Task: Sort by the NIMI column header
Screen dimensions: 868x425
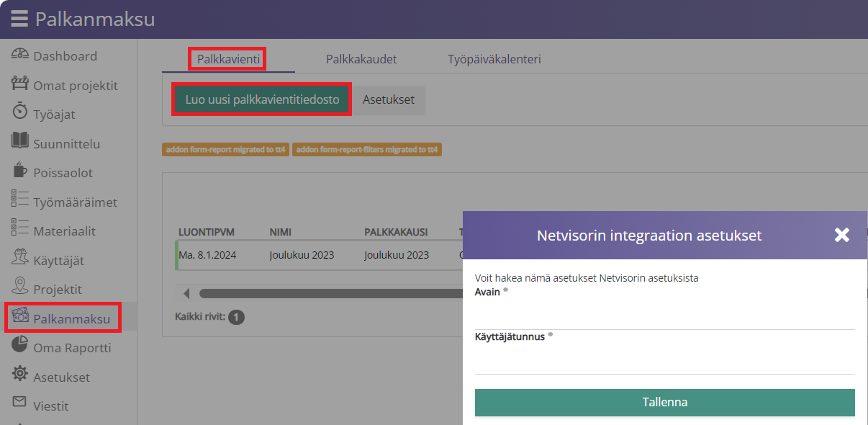Action: [281, 232]
